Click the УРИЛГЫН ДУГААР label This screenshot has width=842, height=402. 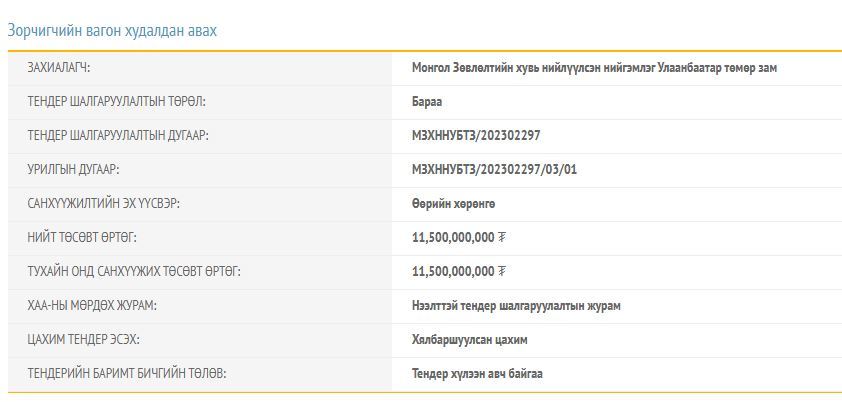coord(73,170)
